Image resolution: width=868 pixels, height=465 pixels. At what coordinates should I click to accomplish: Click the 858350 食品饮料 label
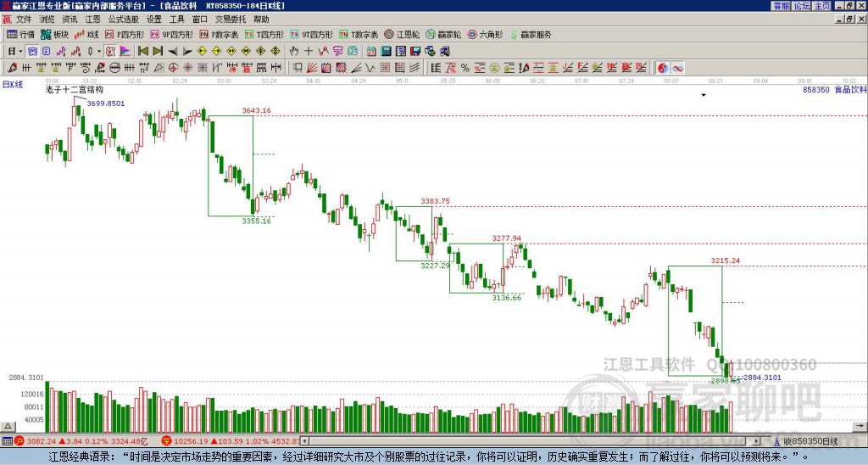click(834, 89)
